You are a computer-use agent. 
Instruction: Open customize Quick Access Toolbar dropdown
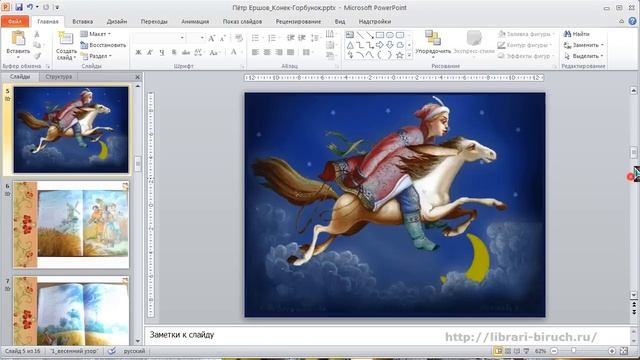pos(57,7)
